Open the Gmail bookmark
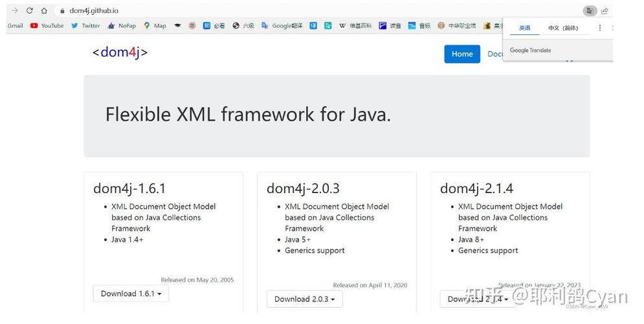644x324 pixels. tap(15, 26)
